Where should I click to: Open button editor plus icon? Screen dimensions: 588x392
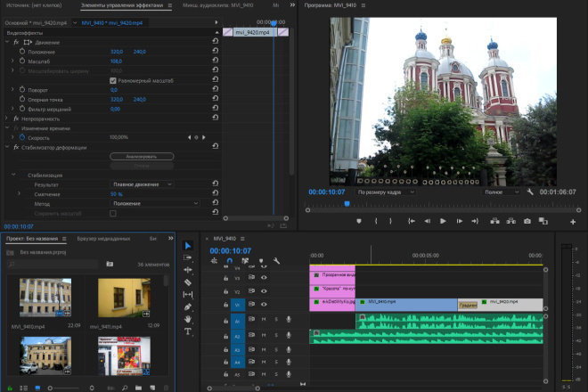pos(573,222)
